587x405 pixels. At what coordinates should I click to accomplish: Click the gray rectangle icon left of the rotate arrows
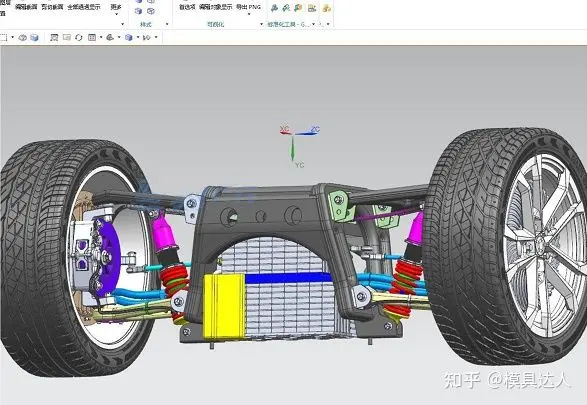[x=67, y=37]
